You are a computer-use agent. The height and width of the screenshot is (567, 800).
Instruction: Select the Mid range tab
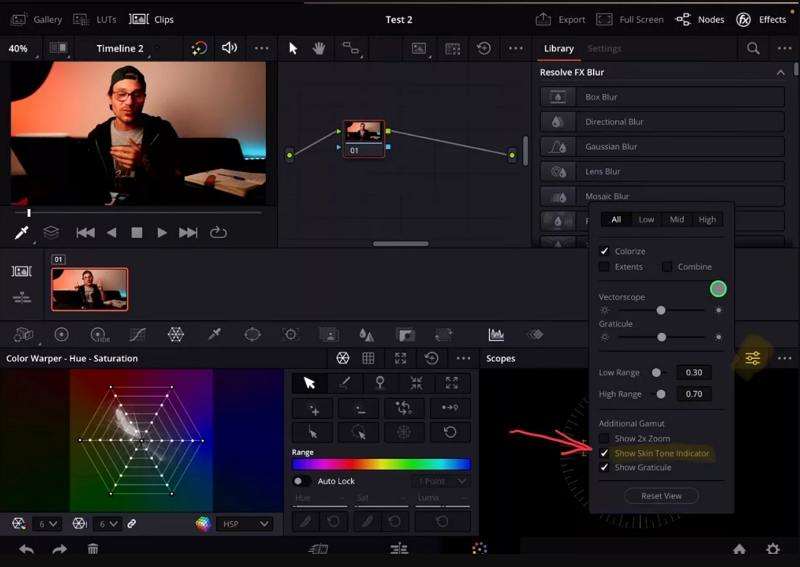click(x=677, y=219)
